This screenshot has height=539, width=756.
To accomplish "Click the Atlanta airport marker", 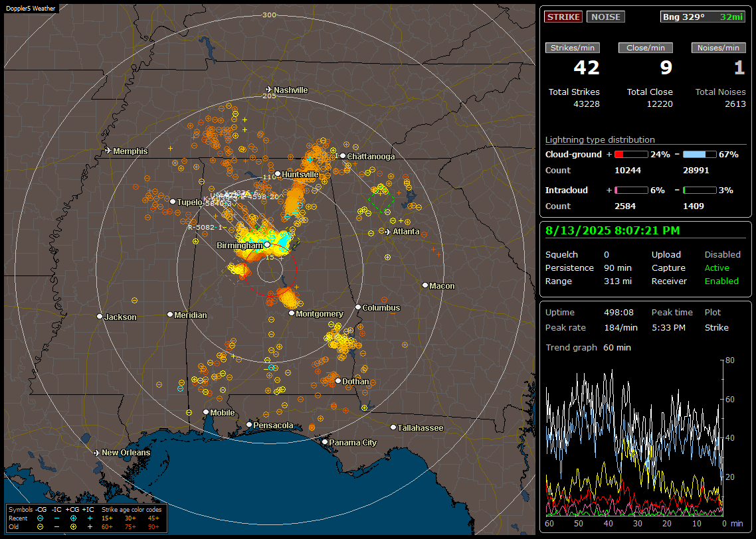I will click(x=388, y=232).
